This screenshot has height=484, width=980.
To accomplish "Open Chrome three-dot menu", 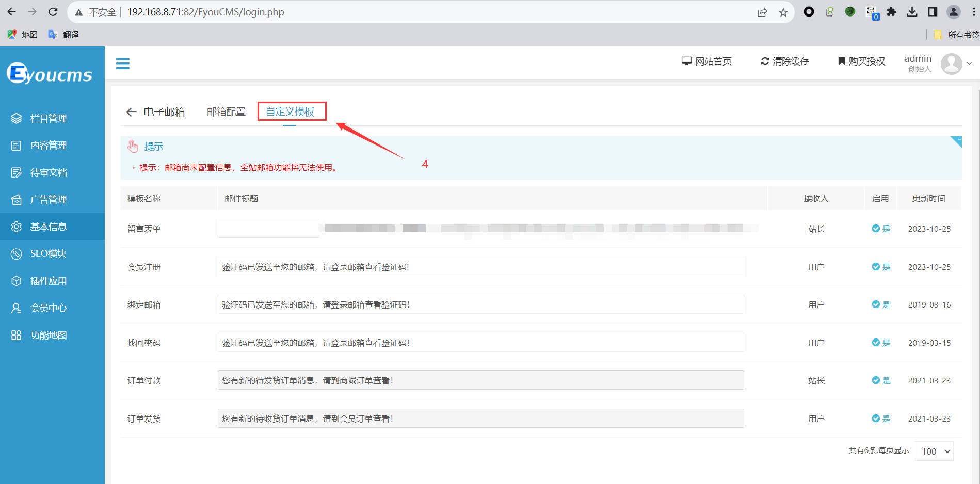I will [973, 12].
